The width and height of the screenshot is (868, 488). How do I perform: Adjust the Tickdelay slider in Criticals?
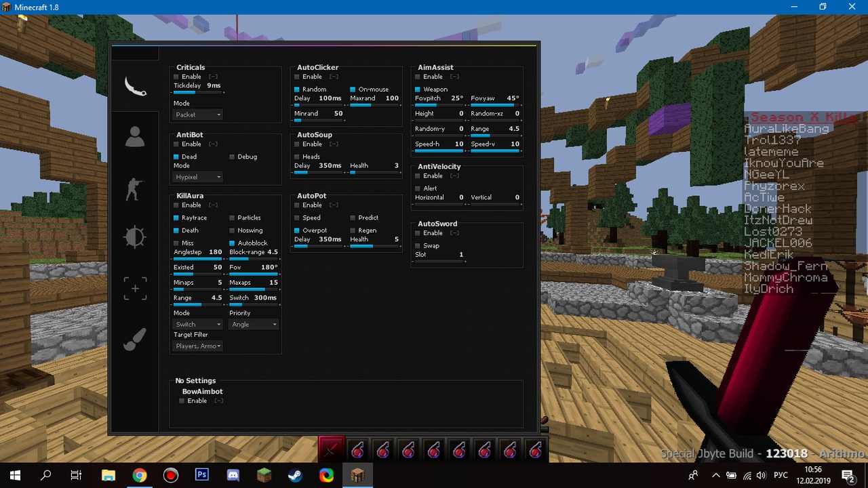click(198, 92)
